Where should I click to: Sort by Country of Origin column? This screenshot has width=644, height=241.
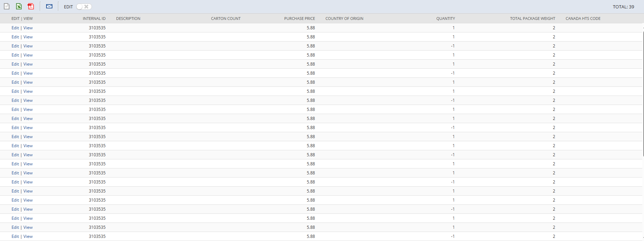pos(344,18)
